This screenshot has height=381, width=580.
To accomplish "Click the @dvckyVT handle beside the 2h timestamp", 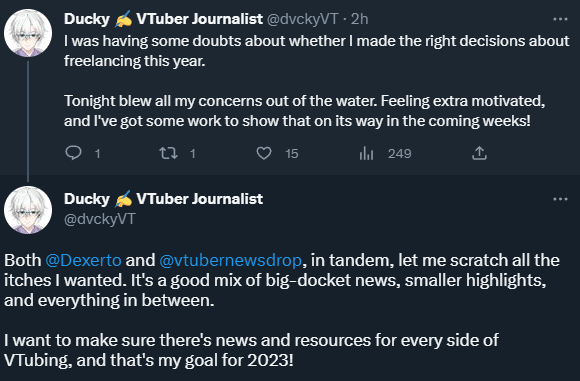I will click(302, 19).
